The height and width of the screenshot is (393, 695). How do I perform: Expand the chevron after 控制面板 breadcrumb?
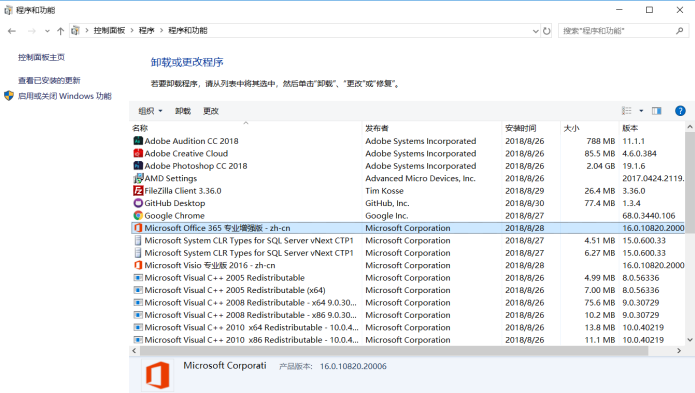point(132,31)
